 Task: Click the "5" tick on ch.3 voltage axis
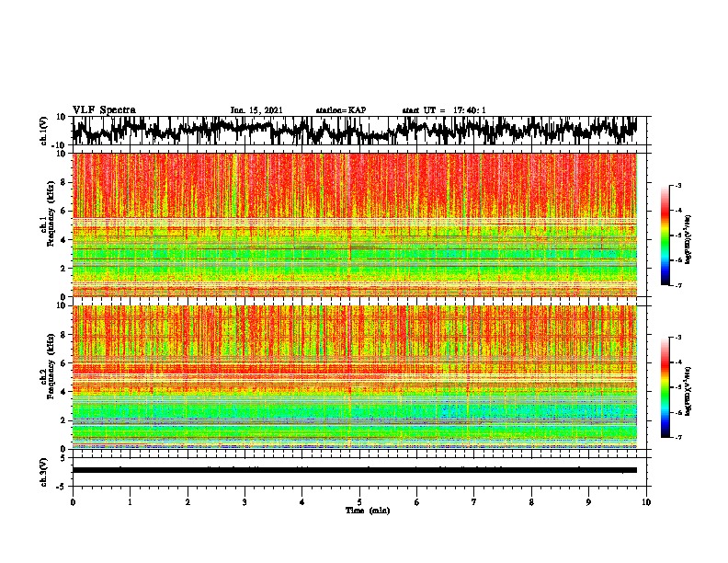coord(63,458)
